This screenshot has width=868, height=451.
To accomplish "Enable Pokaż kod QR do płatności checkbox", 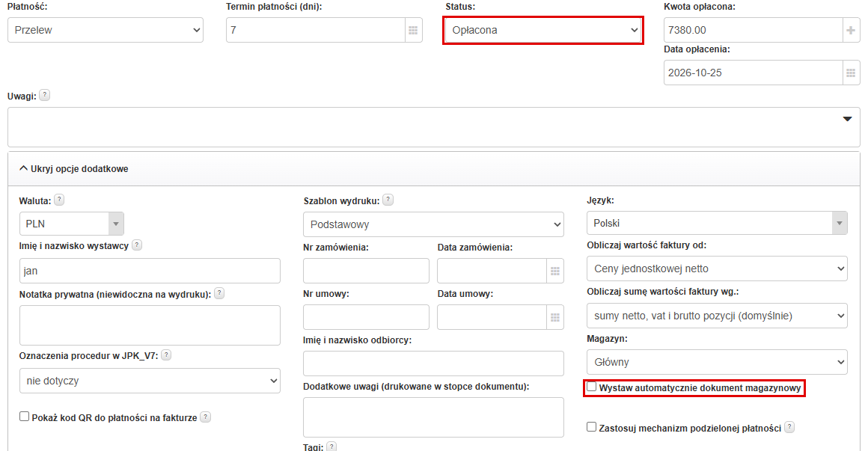I will (25, 416).
